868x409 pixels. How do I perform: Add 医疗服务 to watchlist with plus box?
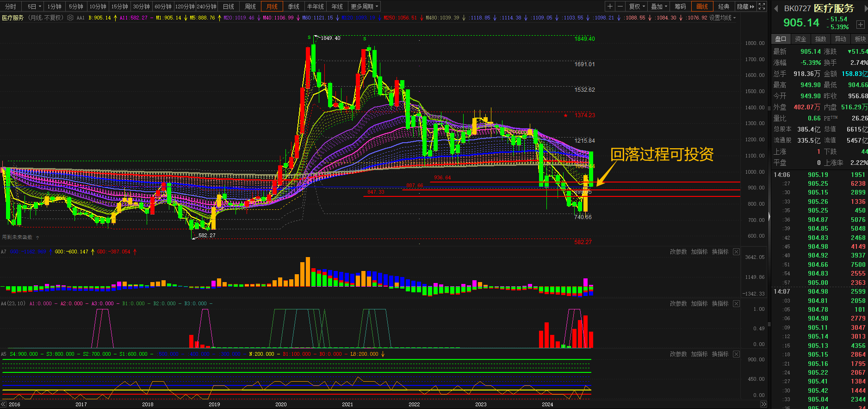click(x=860, y=25)
